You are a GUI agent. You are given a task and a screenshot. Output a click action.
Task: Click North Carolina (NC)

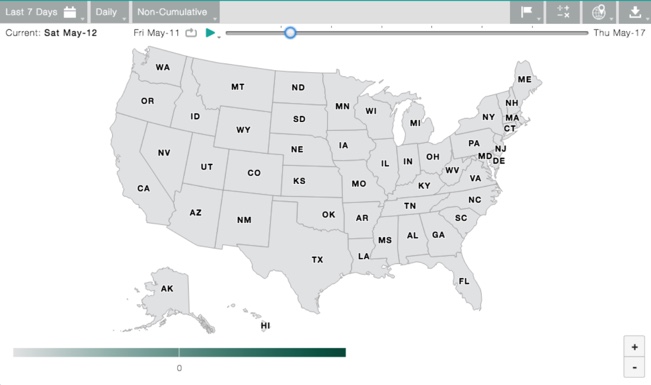tap(475, 200)
